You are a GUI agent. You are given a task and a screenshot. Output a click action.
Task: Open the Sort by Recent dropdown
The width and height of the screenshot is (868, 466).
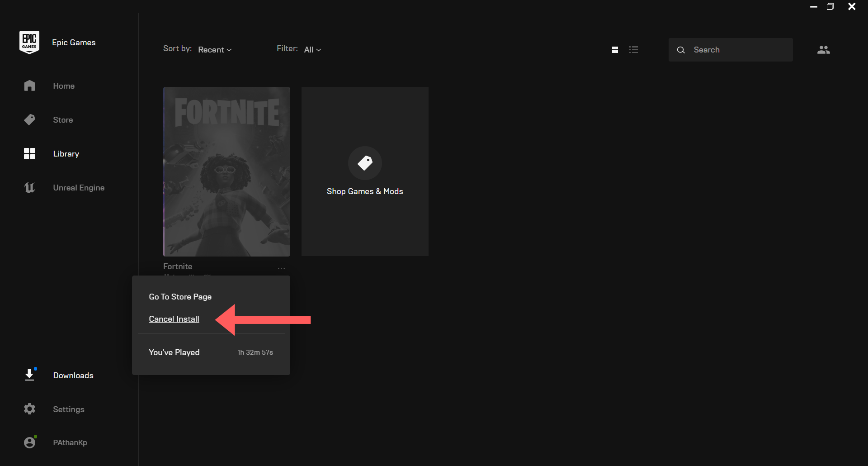(x=214, y=49)
